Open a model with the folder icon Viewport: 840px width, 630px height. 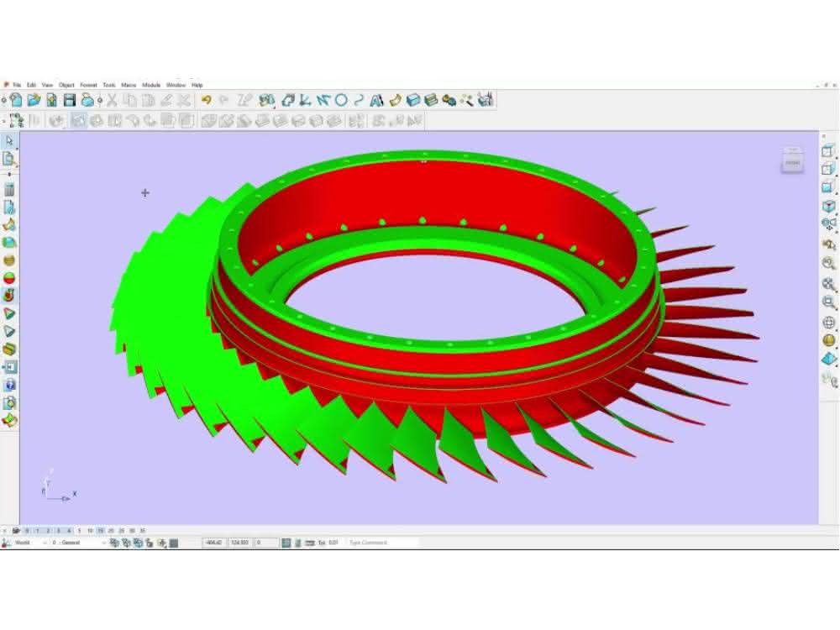click(x=34, y=100)
